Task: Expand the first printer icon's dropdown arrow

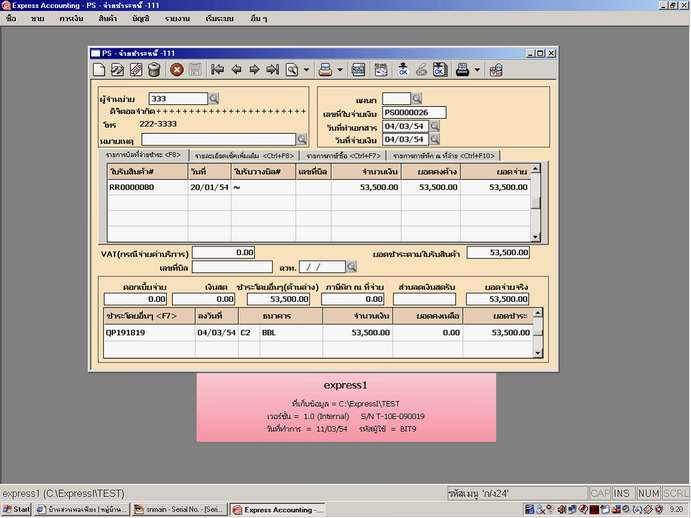Action: 339,70
